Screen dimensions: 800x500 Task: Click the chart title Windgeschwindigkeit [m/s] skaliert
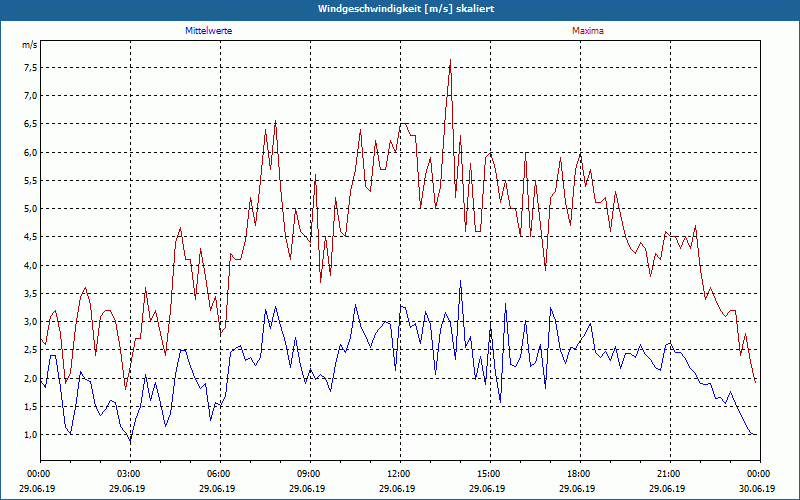click(406, 9)
